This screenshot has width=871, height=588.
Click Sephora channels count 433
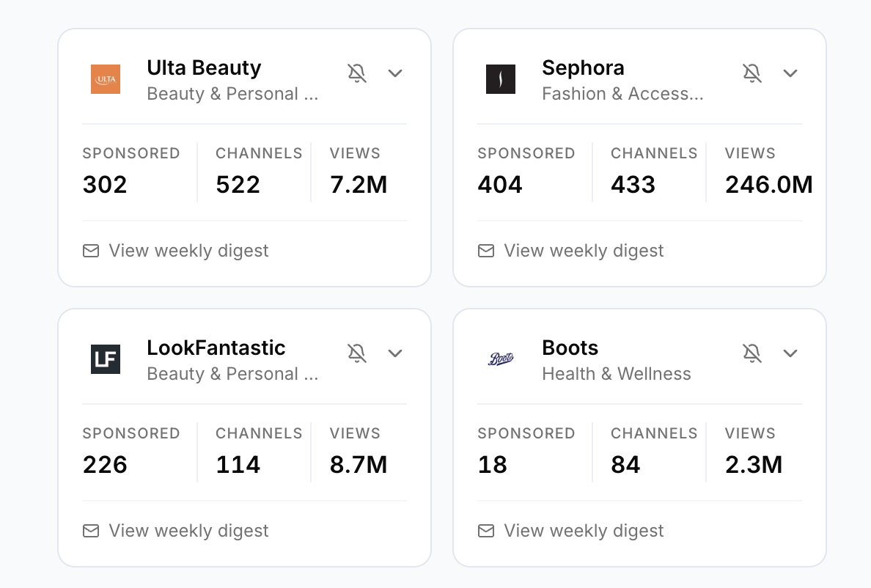point(633,184)
